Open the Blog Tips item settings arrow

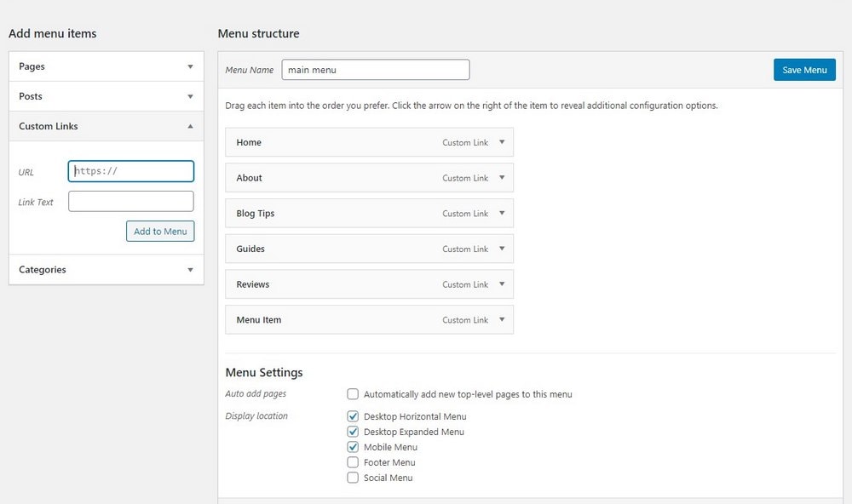coord(502,214)
